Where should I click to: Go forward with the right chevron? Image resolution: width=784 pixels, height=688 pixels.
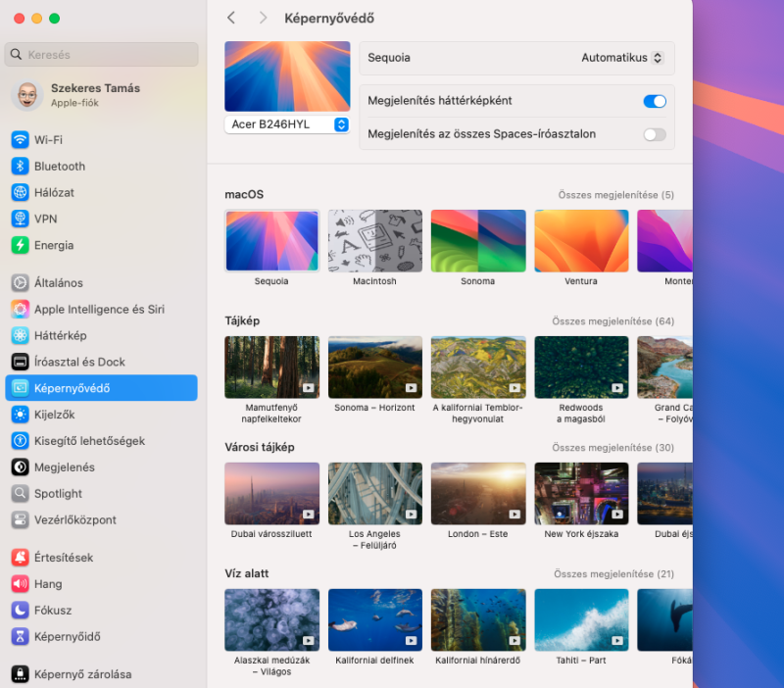point(263,18)
